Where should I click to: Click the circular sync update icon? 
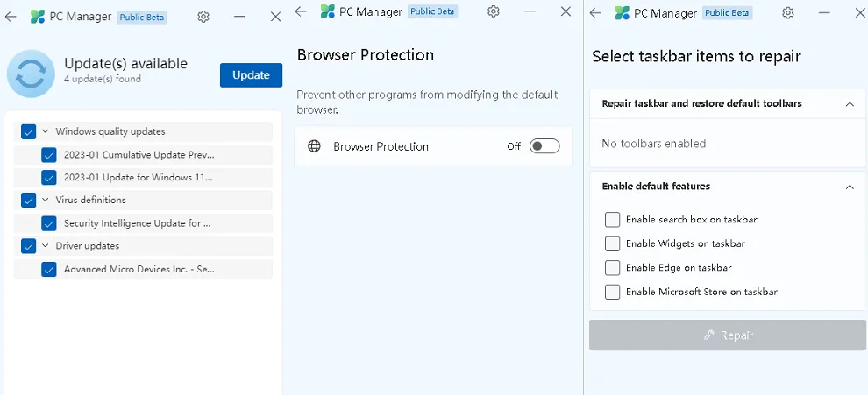coord(31,74)
